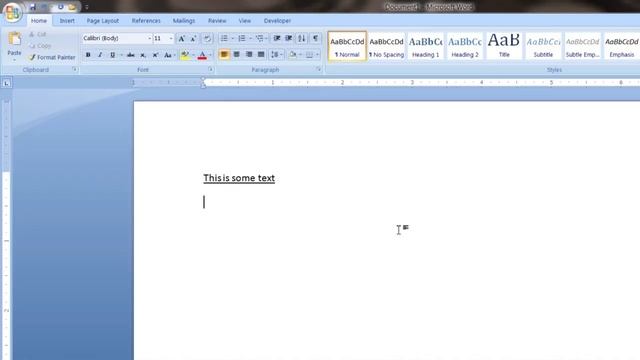Apply subscript formatting

(143, 55)
